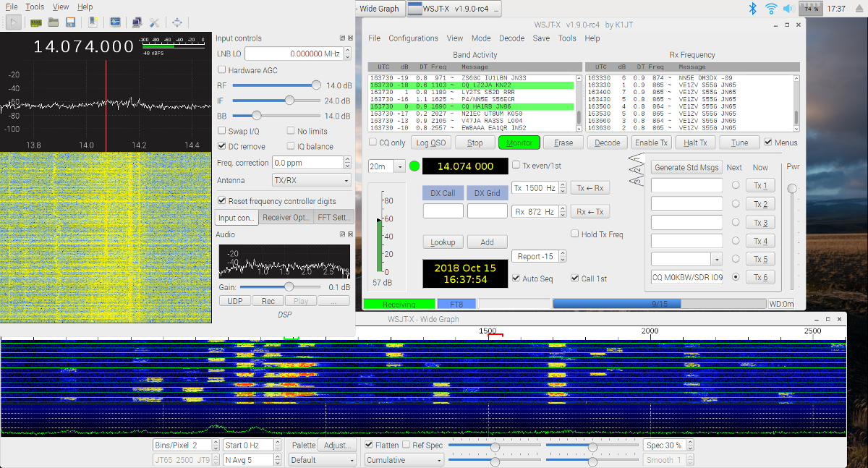The height and width of the screenshot is (468, 868).
Task: Open the I/O devices hardware card icon
Action: pos(35,22)
